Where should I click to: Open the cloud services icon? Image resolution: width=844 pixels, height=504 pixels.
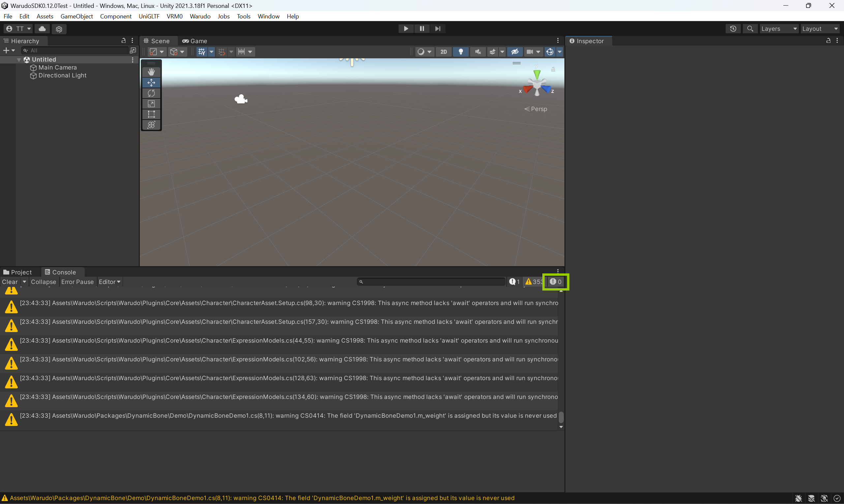click(x=42, y=29)
